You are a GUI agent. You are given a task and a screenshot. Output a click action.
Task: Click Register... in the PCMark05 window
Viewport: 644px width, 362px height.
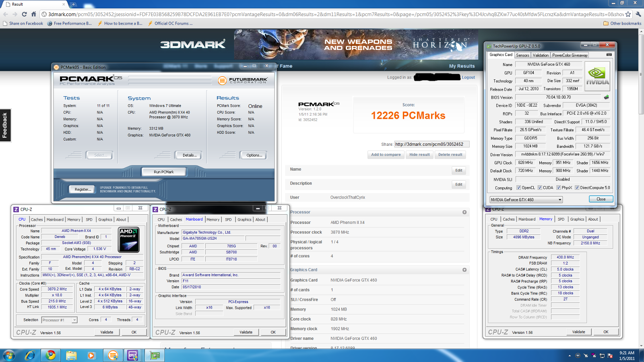coord(83,189)
